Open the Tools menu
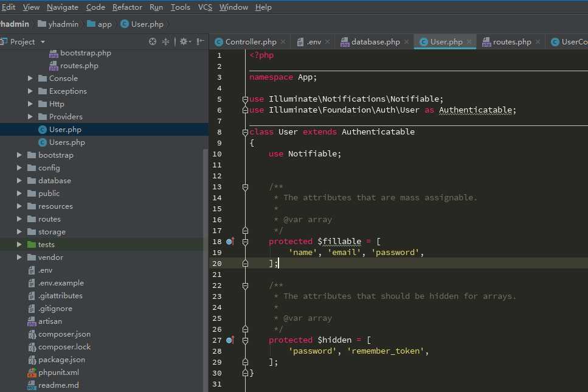Screen dimensions: 588x392 (x=181, y=7)
